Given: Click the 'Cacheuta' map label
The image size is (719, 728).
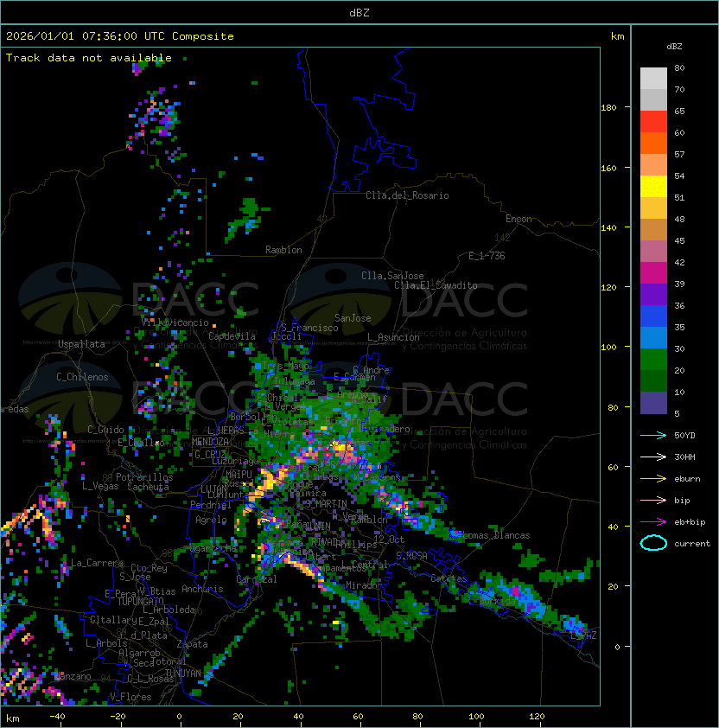Looking at the screenshot, I should coord(148,487).
